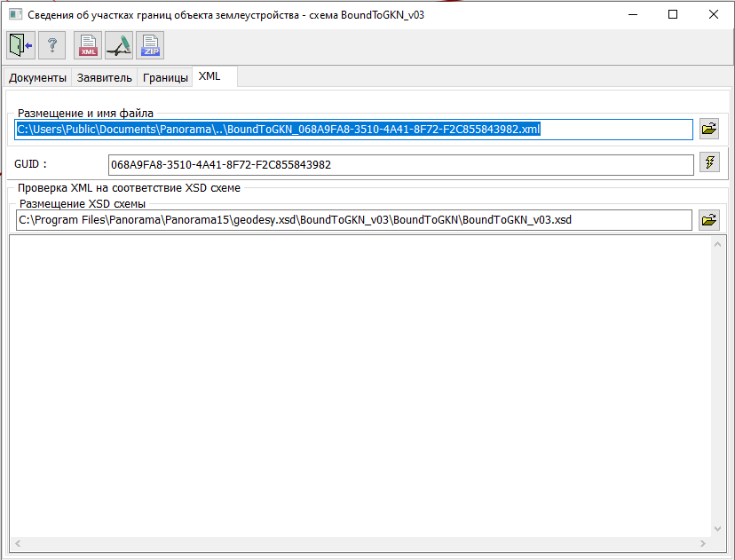Screen dimensions: 735x560
Task: Click into the GUID text field
Action: click(399, 164)
